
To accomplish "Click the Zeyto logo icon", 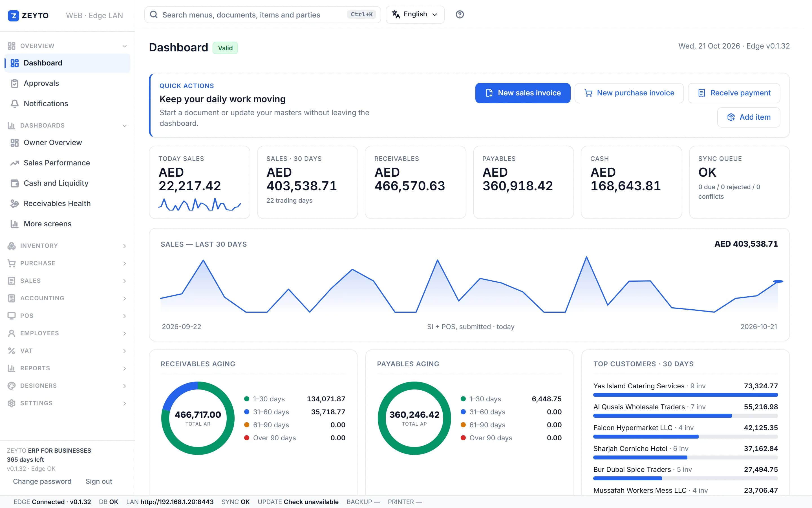I will (x=14, y=16).
